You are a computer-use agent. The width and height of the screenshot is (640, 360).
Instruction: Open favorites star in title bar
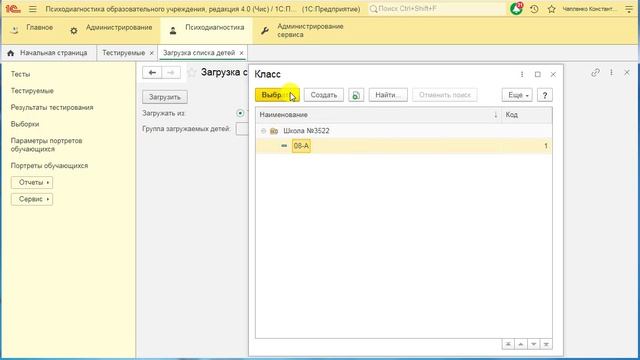click(x=551, y=9)
